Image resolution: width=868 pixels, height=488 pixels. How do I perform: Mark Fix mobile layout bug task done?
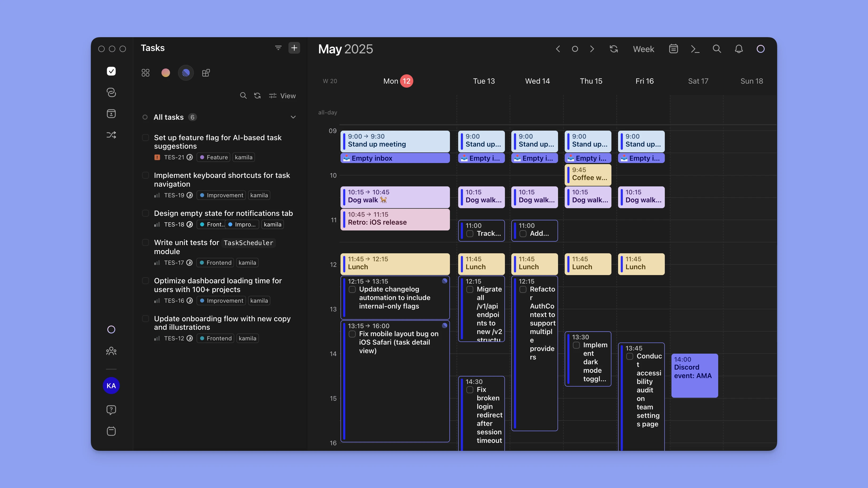tap(352, 334)
